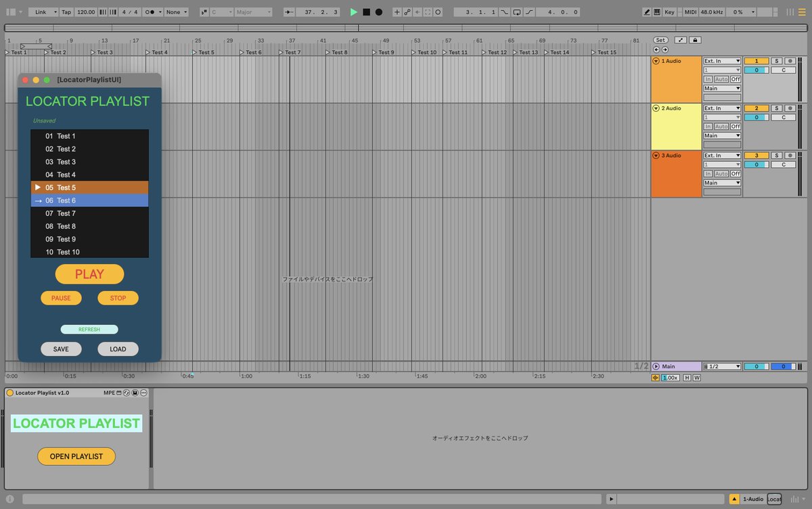
Task: Set the 2 Audio track monitor to Auto
Action: (721, 127)
